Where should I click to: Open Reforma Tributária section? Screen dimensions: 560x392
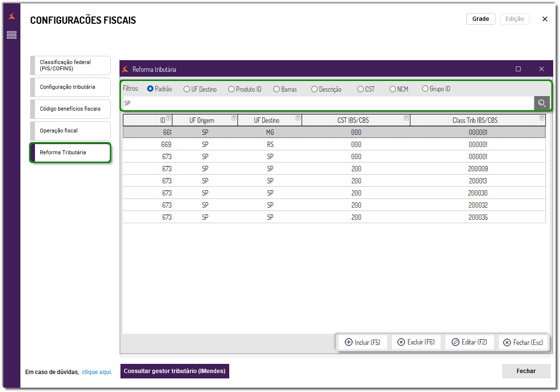click(x=70, y=153)
